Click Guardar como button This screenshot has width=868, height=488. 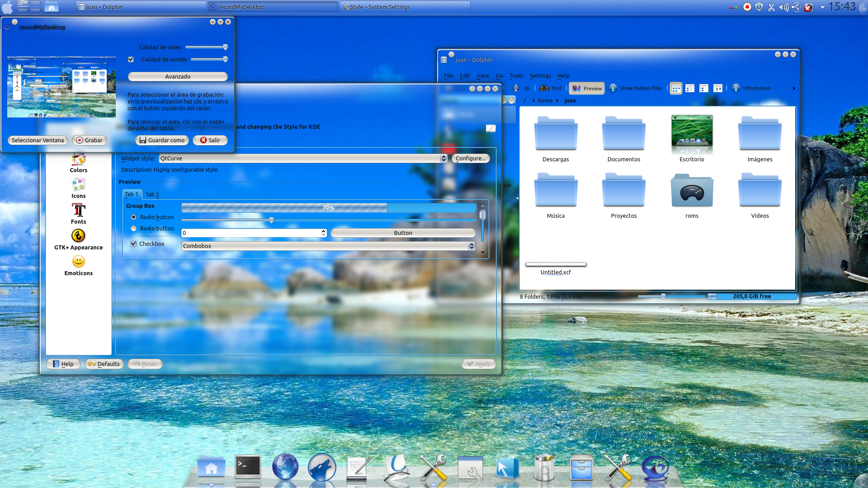click(162, 140)
